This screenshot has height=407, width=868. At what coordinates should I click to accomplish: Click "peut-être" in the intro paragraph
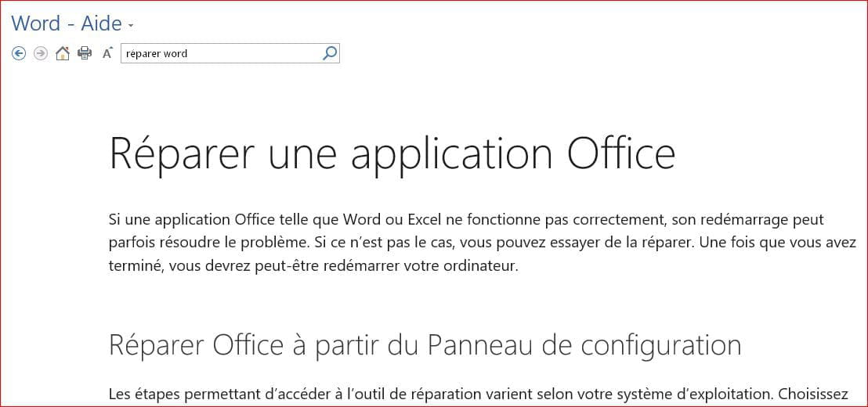click(x=273, y=266)
